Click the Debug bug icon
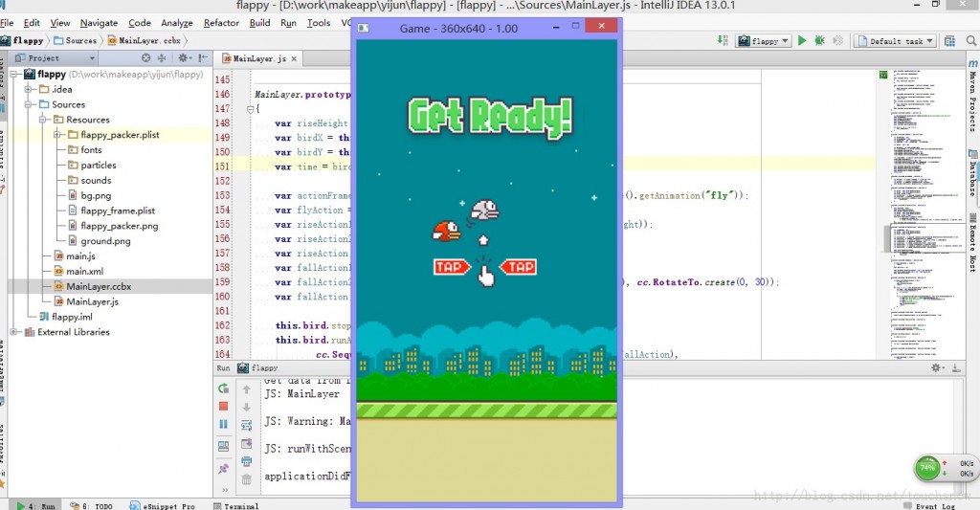980x510 pixels. click(x=819, y=41)
